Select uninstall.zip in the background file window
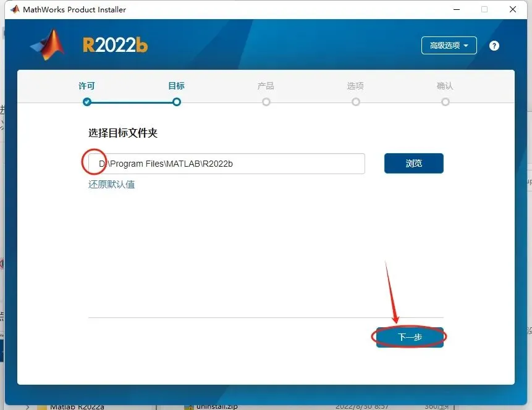 tap(217, 406)
